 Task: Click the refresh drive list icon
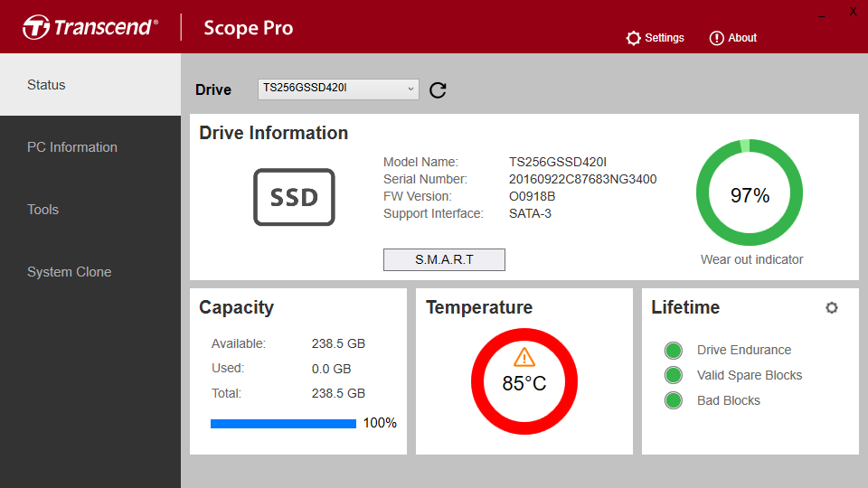[438, 89]
